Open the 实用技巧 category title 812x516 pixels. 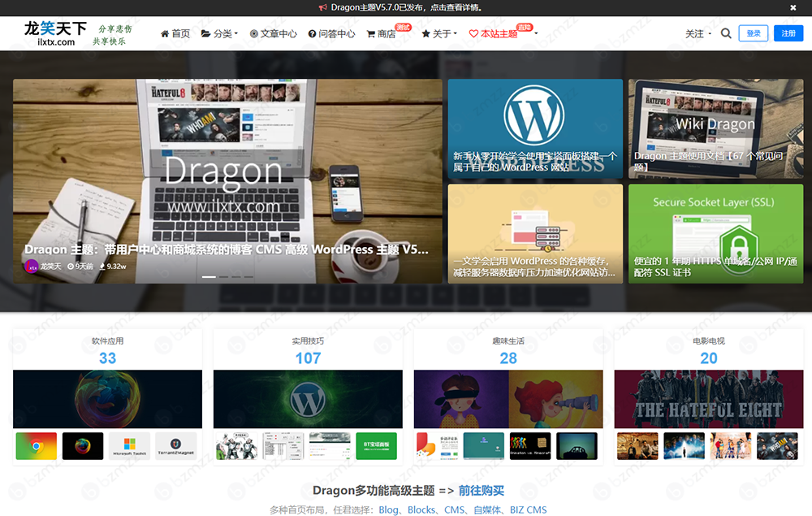[308, 341]
